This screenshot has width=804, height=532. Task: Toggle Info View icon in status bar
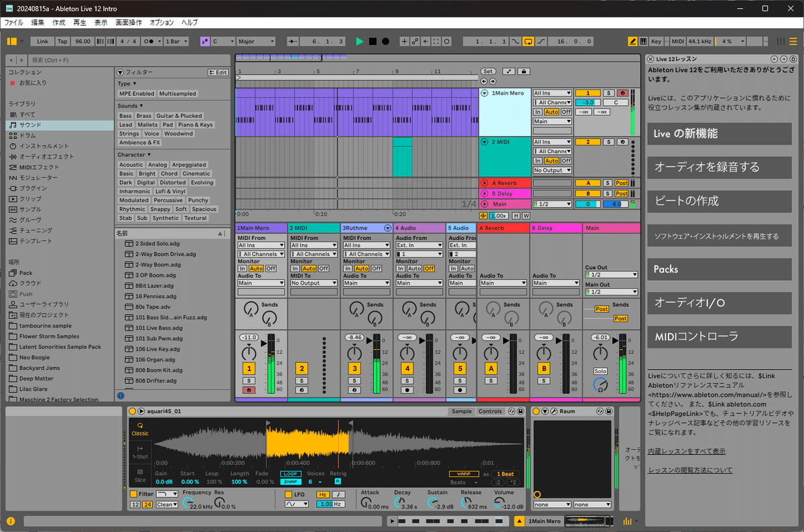click(x=11, y=521)
